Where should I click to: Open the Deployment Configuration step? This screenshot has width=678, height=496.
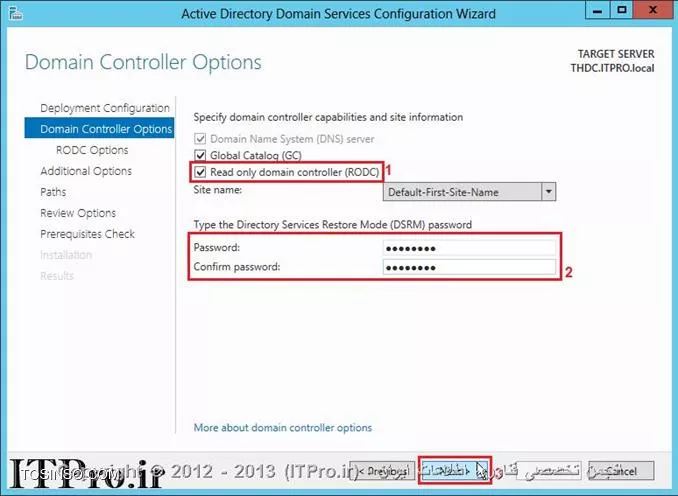click(105, 108)
